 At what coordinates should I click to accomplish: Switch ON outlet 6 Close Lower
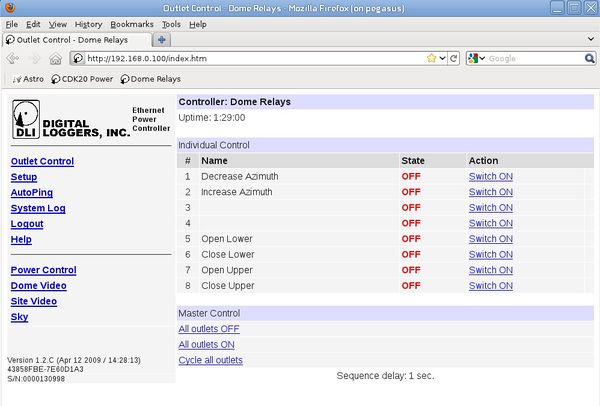[x=491, y=254]
